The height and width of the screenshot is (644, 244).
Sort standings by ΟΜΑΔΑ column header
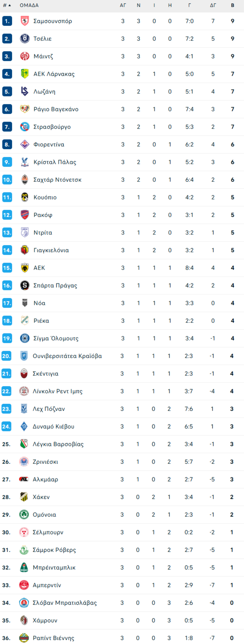29,5
